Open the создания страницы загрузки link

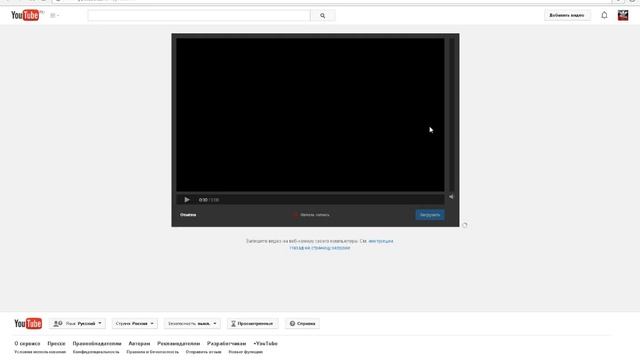pos(320,248)
